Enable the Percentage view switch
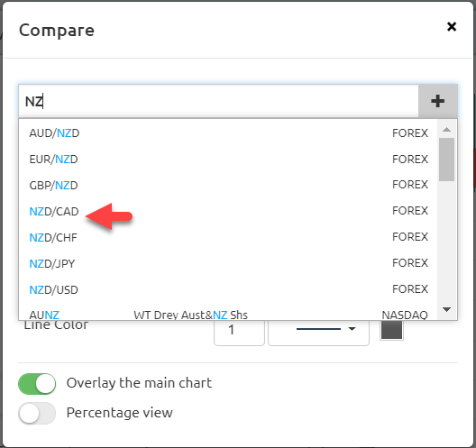This screenshot has height=448, width=476. coord(37,413)
